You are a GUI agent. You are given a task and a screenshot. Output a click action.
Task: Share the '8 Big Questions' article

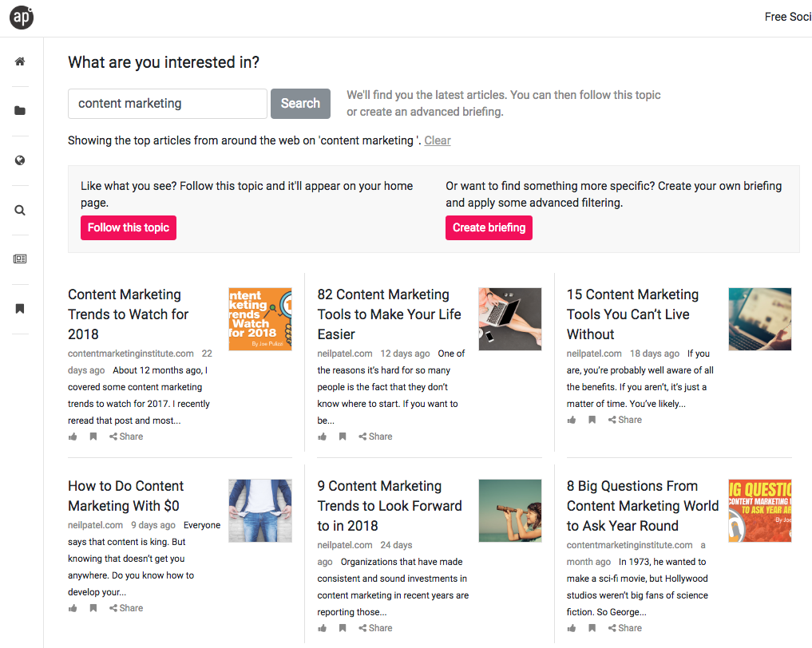pos(624,628)
